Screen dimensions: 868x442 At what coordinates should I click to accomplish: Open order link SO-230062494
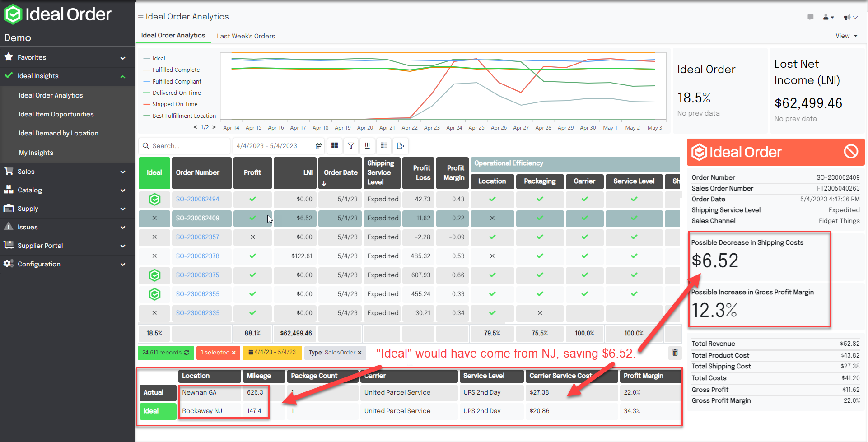[x=197, y=199]
